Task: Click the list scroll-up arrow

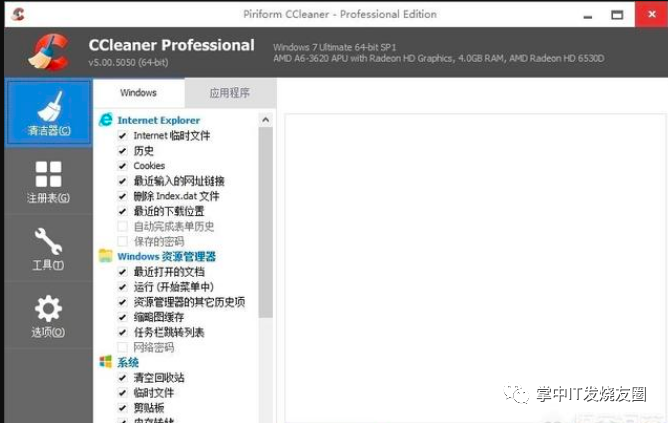Action: coord(265,120)
